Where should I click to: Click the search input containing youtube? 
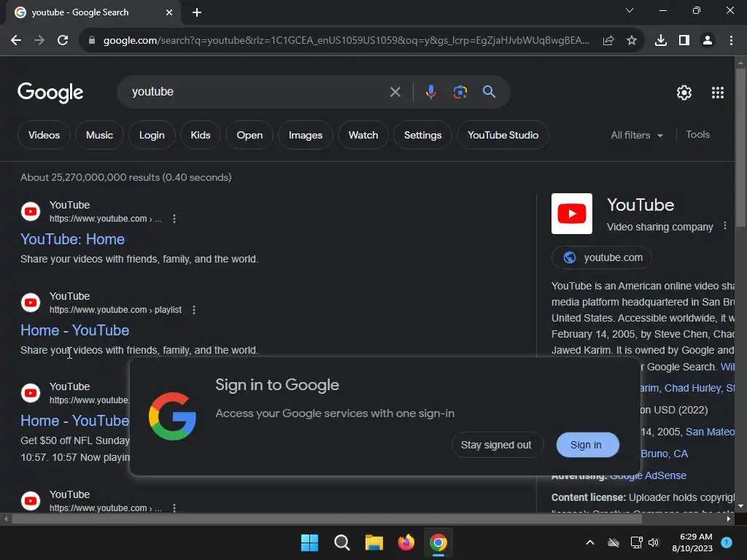click(x=258, y=92)
